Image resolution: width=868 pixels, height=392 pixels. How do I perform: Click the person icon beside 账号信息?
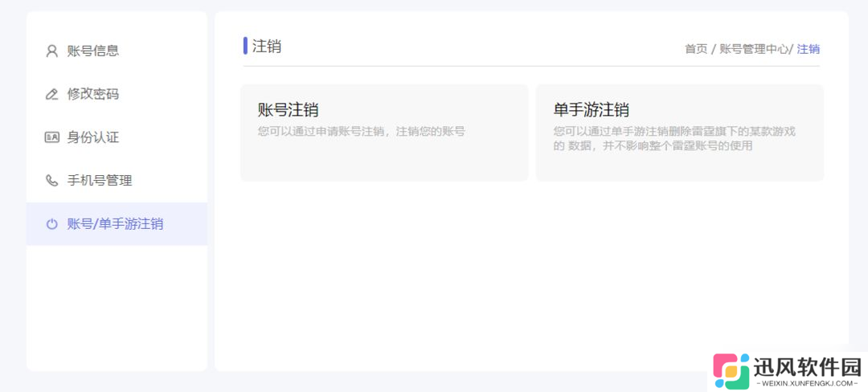(51, 51)
